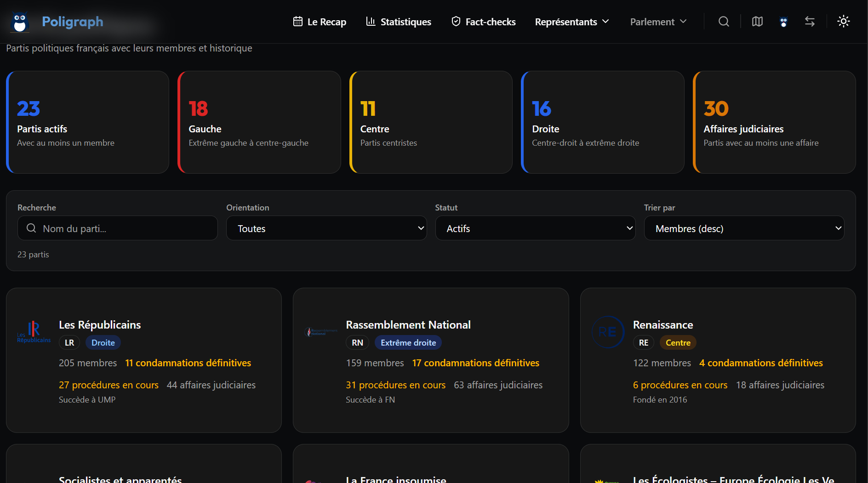Click the Renaissance RE circular logo
Image resolution: width=868 pixels, height=483 pixels.
607,332
